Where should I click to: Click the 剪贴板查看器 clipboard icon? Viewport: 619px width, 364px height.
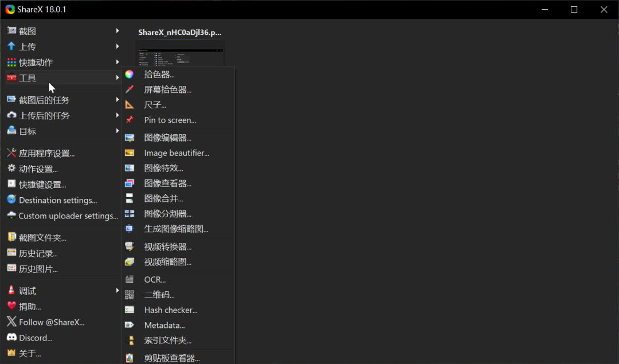(x=130, y=358)
